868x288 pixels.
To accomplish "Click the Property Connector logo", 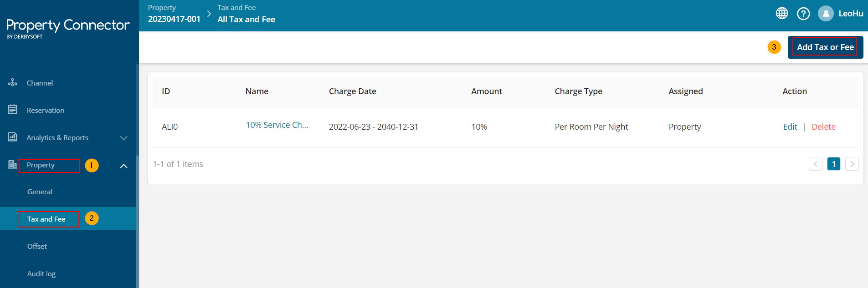I will 68,29.
